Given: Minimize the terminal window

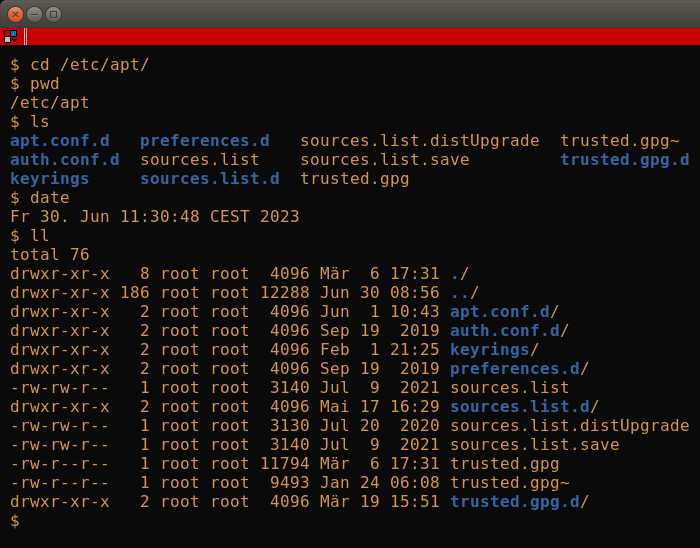Looking at the screenshot, I should (34, 14).
